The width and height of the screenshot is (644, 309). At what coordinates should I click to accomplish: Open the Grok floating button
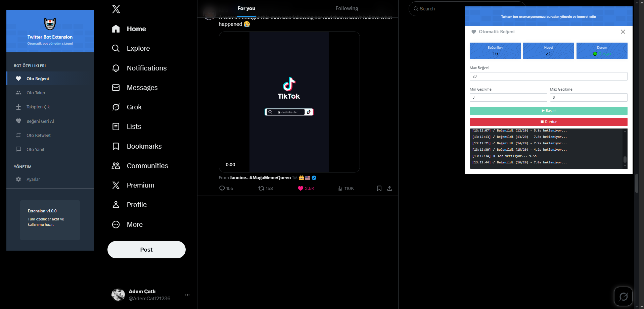tap(623, 297)
